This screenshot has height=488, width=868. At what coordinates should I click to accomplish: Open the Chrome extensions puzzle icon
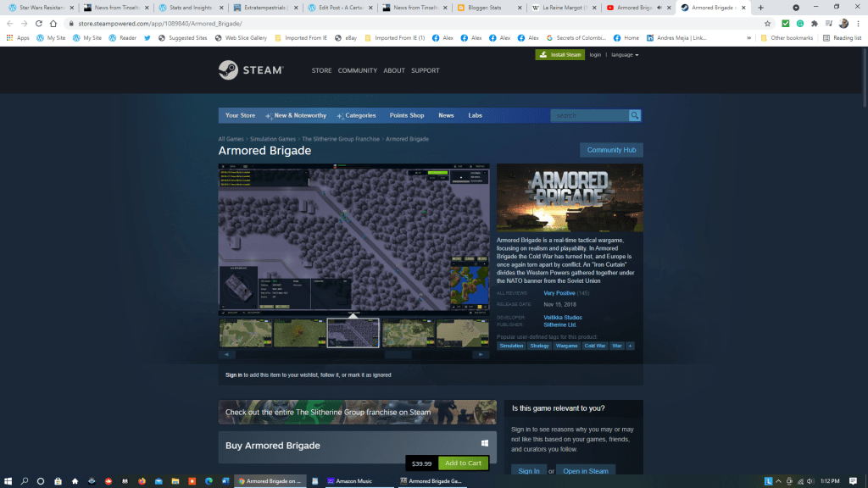(x=815, y=24)
